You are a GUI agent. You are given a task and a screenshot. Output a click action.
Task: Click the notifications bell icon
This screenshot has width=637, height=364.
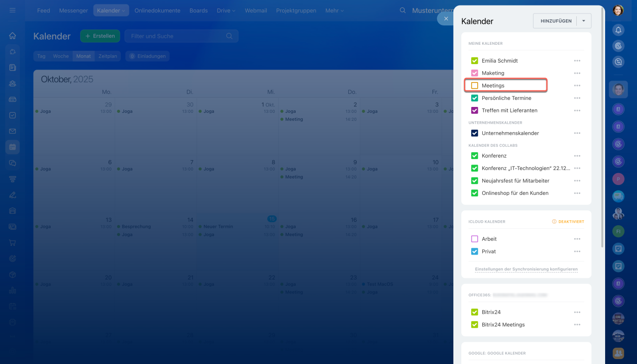pos(618,30)
